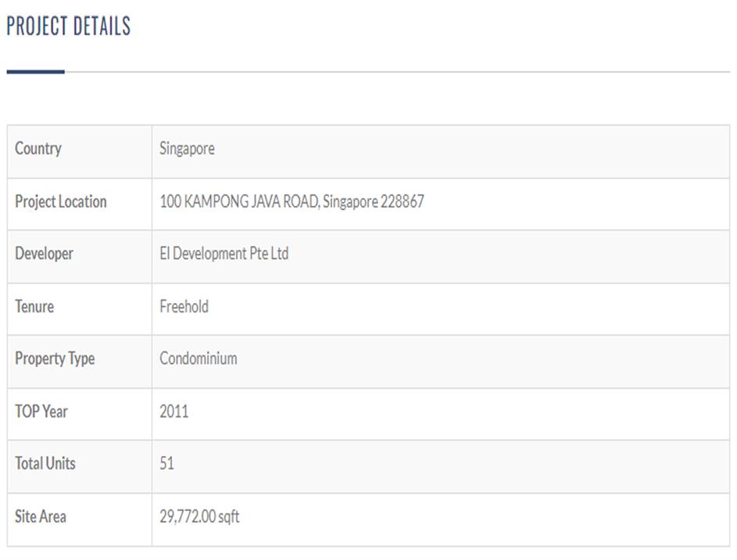Select the TOP Year label

(41, 411)
